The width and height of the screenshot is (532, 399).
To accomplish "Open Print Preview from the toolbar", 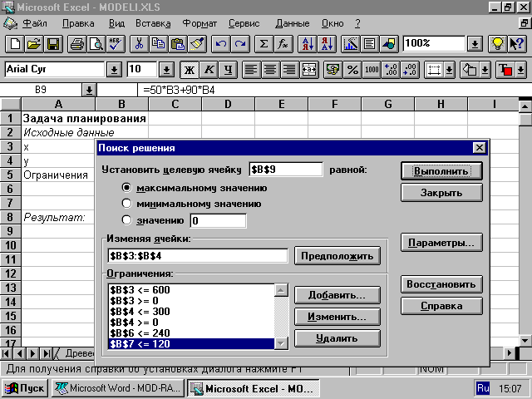I will [96, 44].
